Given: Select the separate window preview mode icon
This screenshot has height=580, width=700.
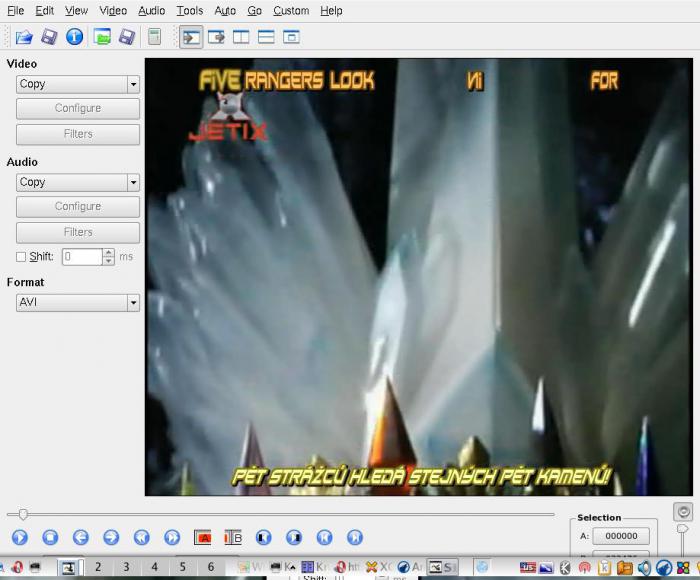Looking at the screenshot, I should tap(291, 37).
